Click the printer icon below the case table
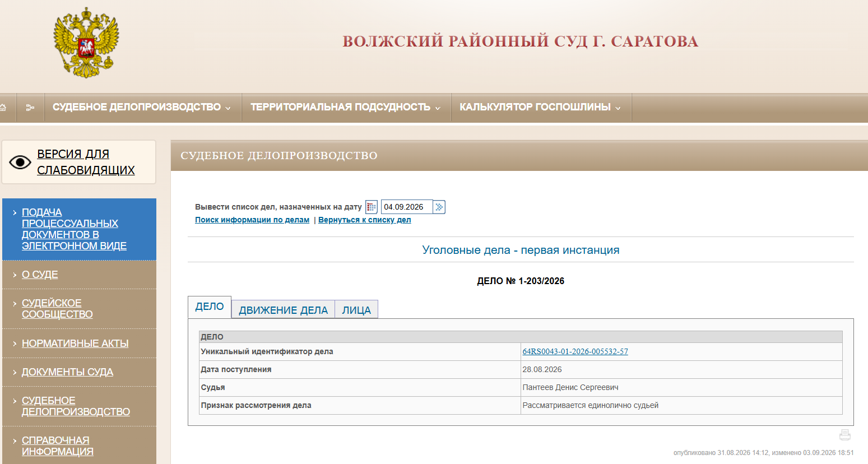 point(845,435)
